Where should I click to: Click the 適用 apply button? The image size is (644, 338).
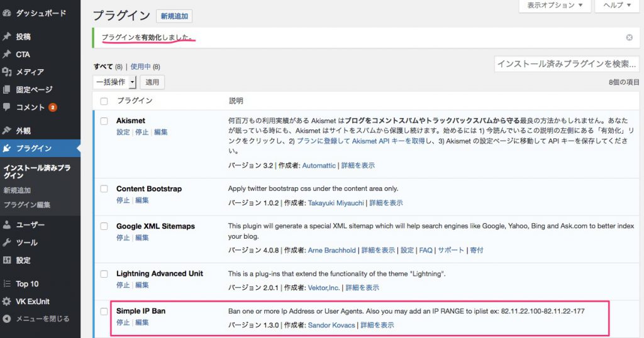point(152,82)
